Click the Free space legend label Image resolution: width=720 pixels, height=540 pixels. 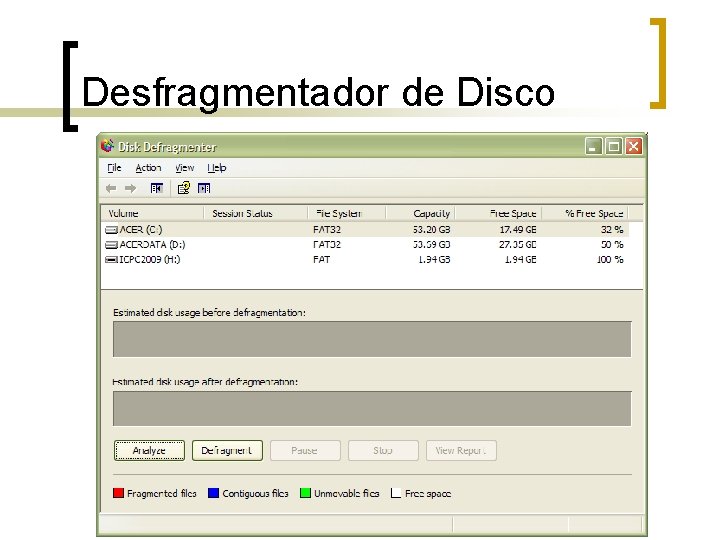(428, 494)
